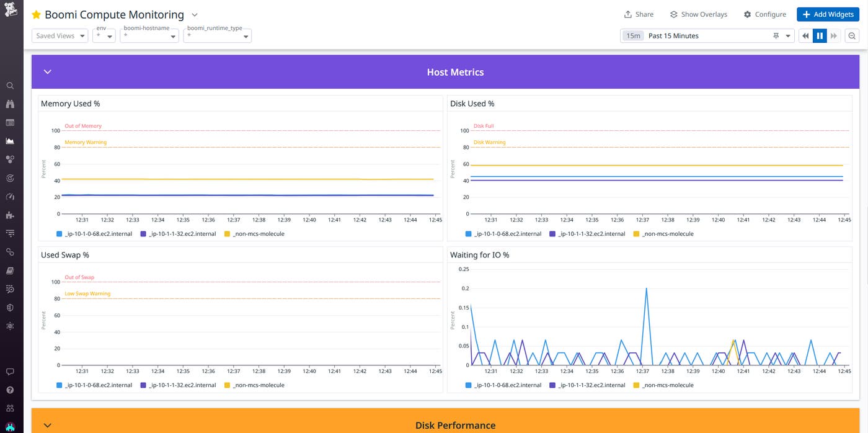The width and height of the screenshot is (868, 433).
Task: Select the Dashboards chart icon in sidebar
Action: coord(11,141)
